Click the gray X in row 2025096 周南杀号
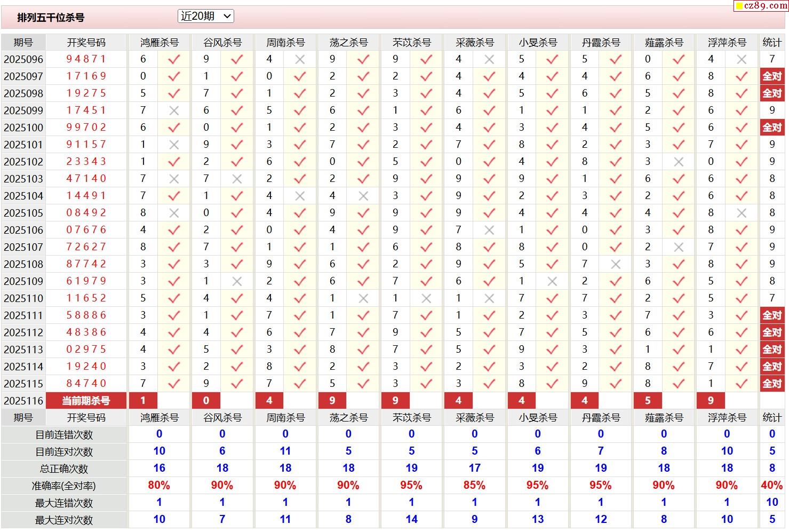 pos(300,60)
